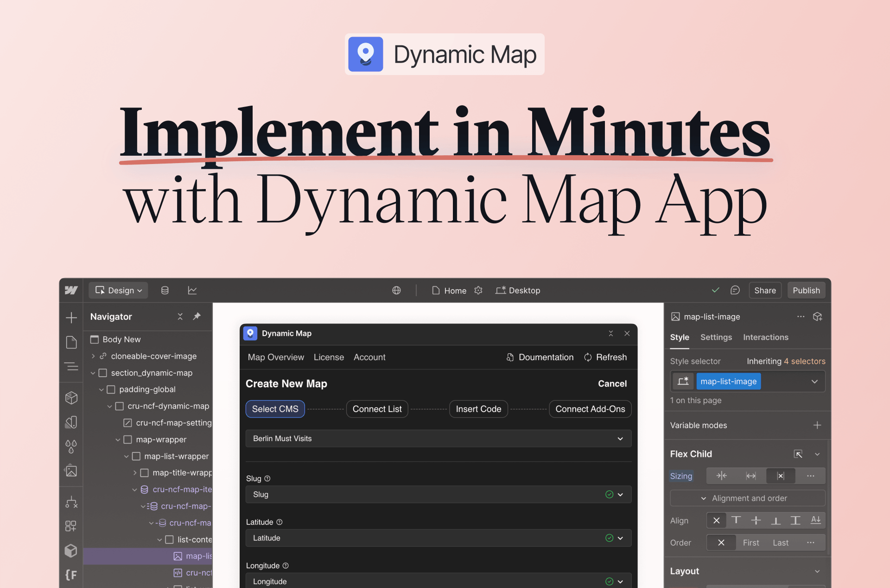
Task: Align self to bottom
Action: click(x=776, y=520)
